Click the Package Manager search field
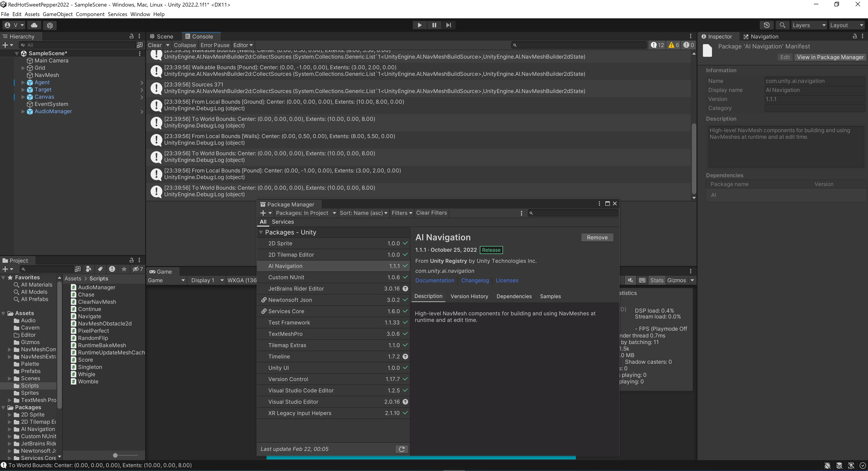The height and width of the screenshot is (471, 868). tap(573, 213)
